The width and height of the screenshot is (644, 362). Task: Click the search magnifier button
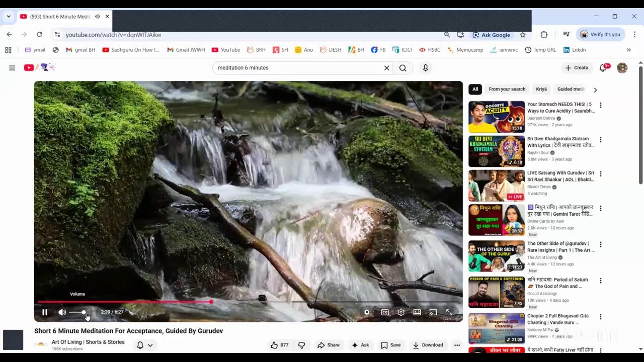tap(403, 68)
